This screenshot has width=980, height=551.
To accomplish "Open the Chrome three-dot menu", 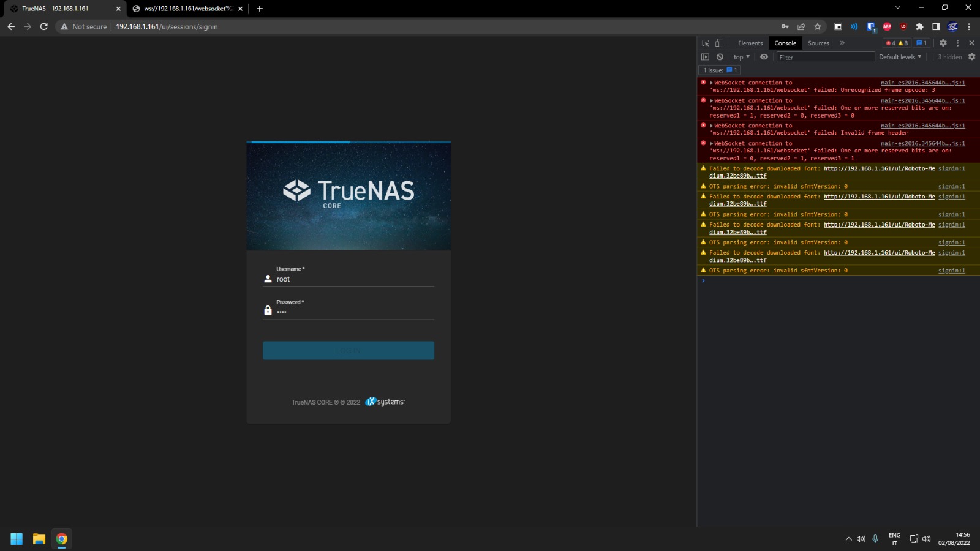I will [969, 26].
